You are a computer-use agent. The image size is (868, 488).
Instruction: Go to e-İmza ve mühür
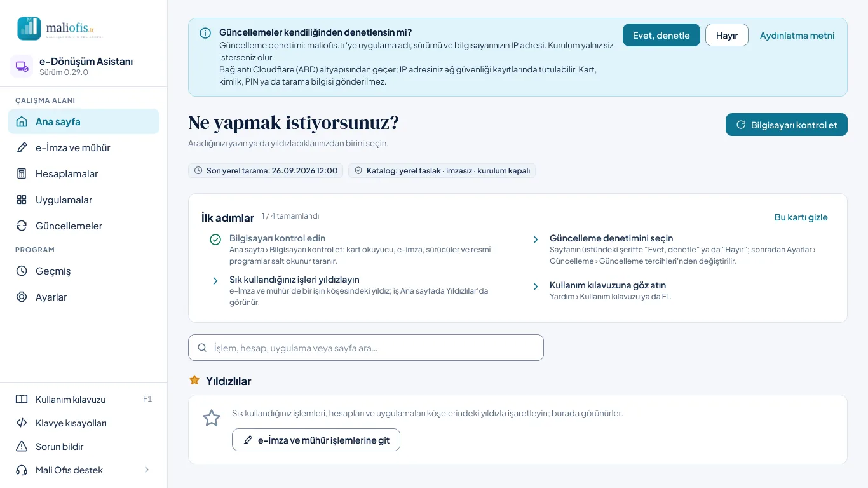coord(83,147)
